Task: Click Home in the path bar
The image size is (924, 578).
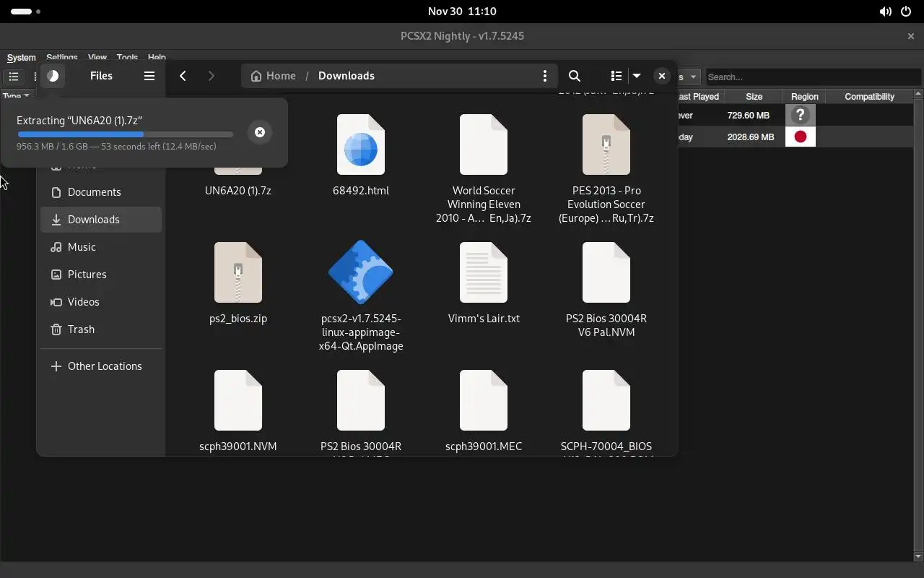Action: pos(273,76)
